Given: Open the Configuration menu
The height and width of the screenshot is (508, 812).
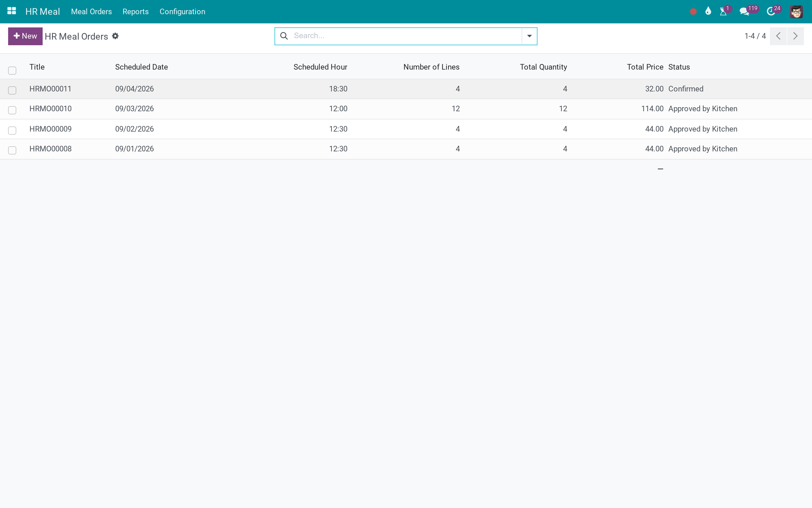Looking at the screenshot, I should (x=182, y=12).
